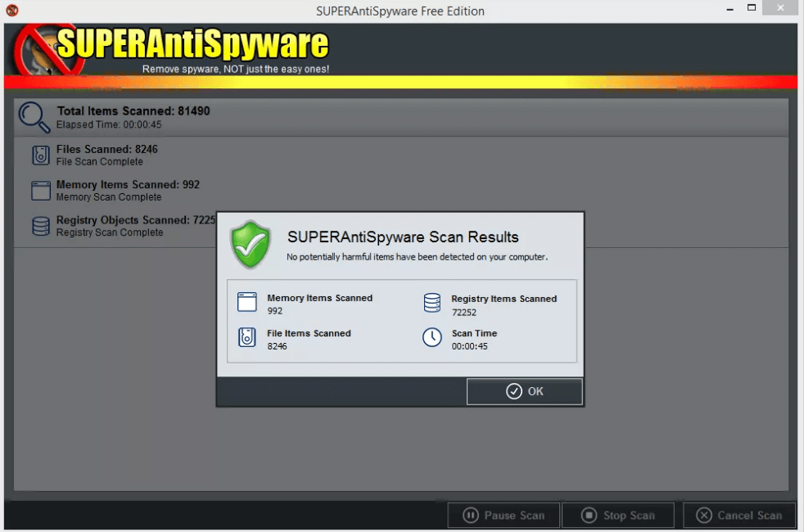
Task: Click the Memory Items Scanned window icon
Action: [x=39, y=190]
